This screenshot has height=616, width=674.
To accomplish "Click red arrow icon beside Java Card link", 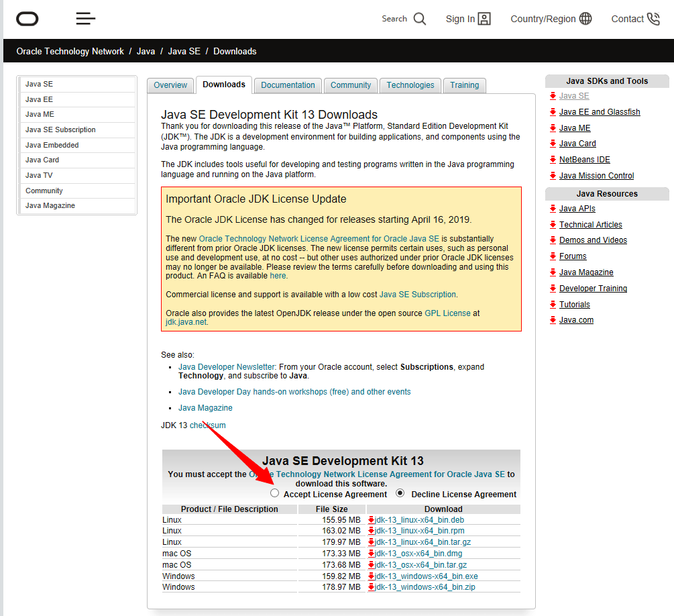I will [x=553, y=143].
